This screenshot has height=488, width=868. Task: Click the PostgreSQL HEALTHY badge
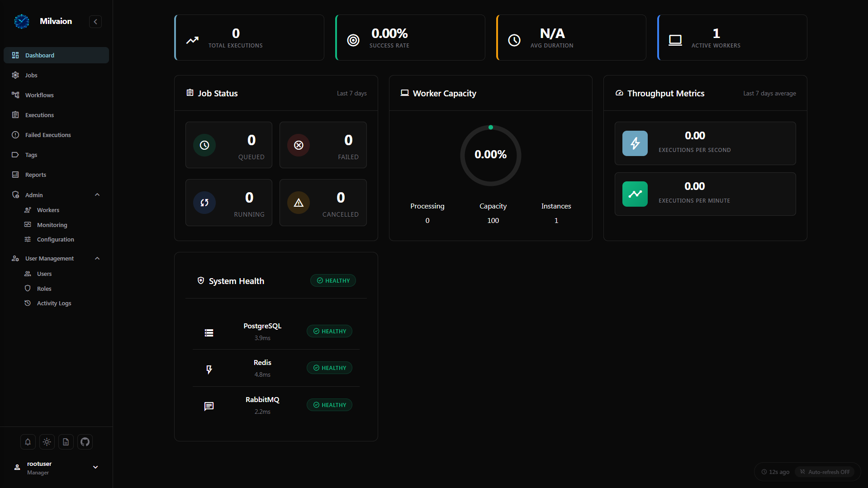[x=329, y=331]
